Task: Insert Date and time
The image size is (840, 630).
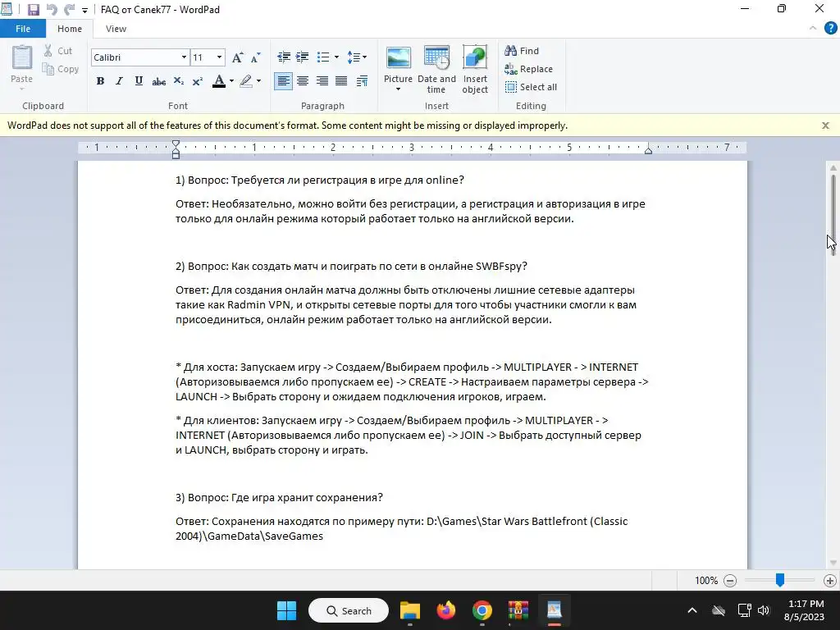Action: [436, 70]
